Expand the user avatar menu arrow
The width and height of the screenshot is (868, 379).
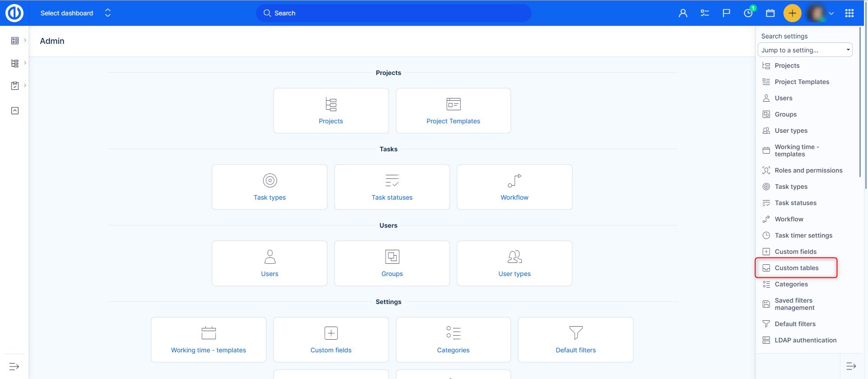831,14
